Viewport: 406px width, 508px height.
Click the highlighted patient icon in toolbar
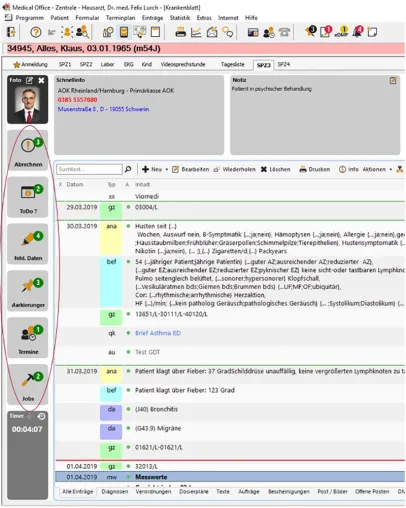67,32
